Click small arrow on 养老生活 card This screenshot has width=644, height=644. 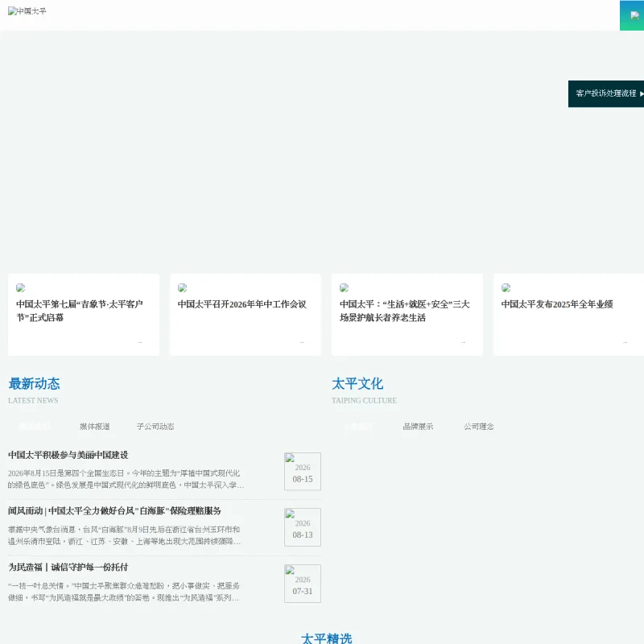464,342
